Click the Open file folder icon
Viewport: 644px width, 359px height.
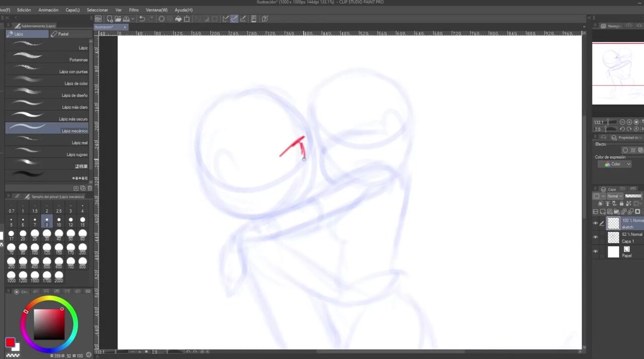[117, 19]
